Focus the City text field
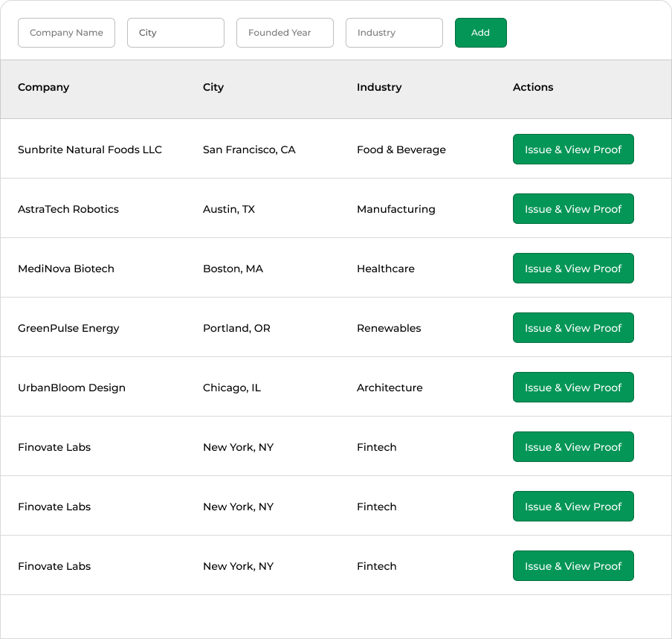Viewport: 672px width, 639px height. [x=175, y=33]
